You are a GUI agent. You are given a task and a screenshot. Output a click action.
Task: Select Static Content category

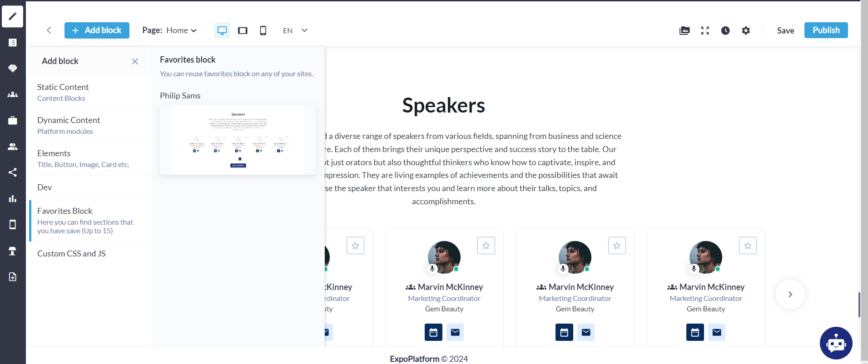pyautogui.click(x=90, y=93)
